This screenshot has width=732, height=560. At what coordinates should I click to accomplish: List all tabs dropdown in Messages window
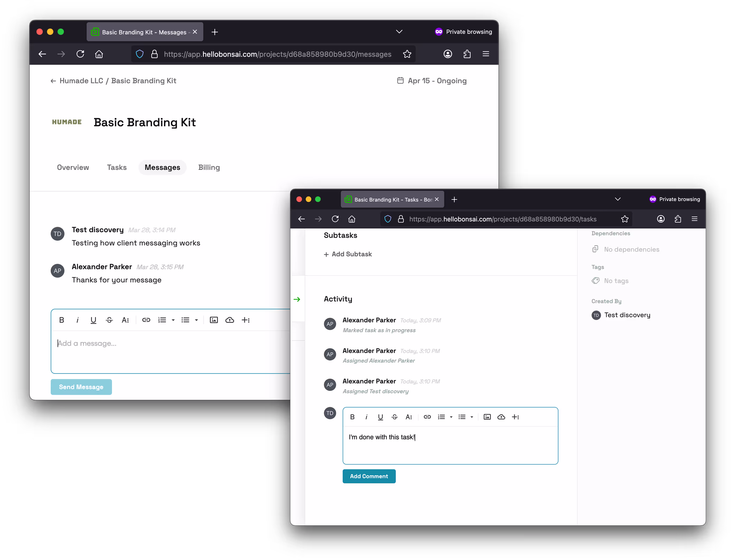pos(399,32)
